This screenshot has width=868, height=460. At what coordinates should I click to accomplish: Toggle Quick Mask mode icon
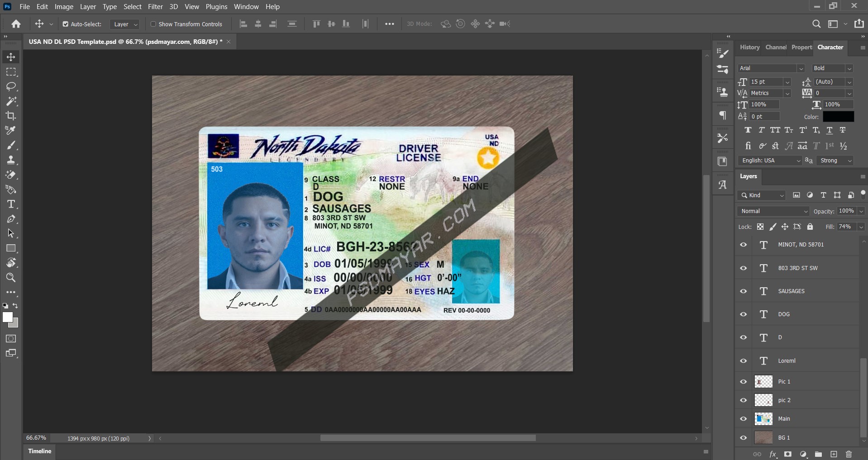point(11,339)
